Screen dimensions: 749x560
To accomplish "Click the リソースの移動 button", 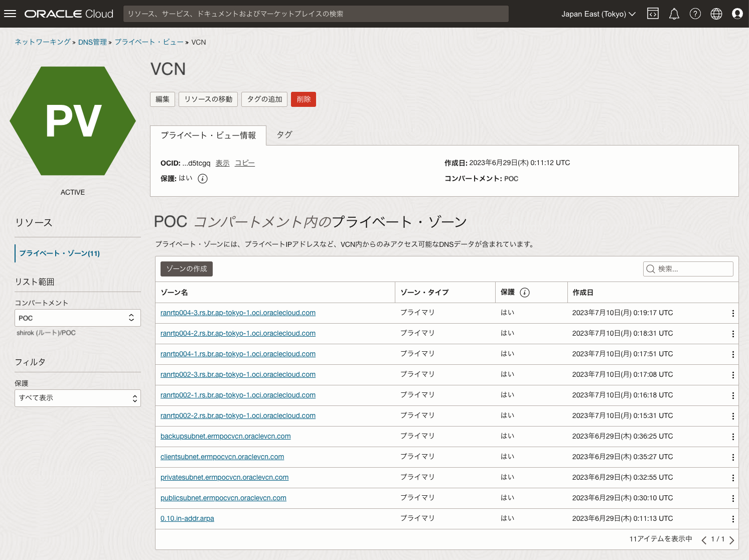I will (208, 99).
